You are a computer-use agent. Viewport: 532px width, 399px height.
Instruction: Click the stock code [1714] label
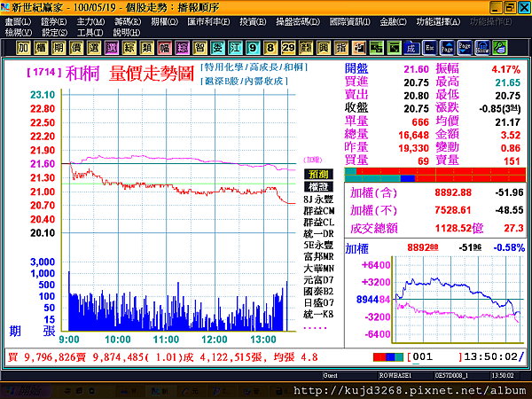tap(44, 73)
